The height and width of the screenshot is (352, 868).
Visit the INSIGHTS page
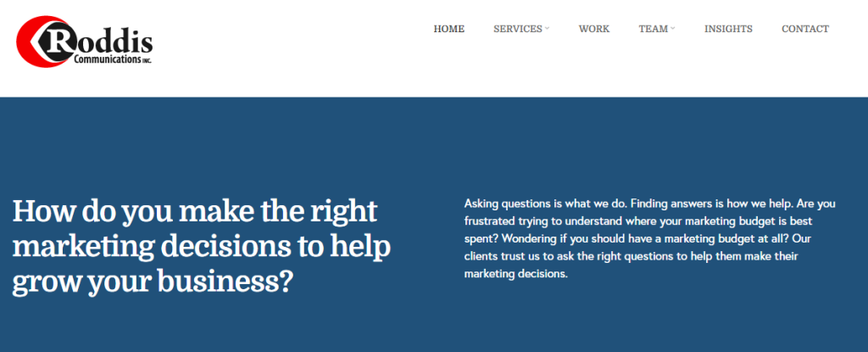point(728,29)
